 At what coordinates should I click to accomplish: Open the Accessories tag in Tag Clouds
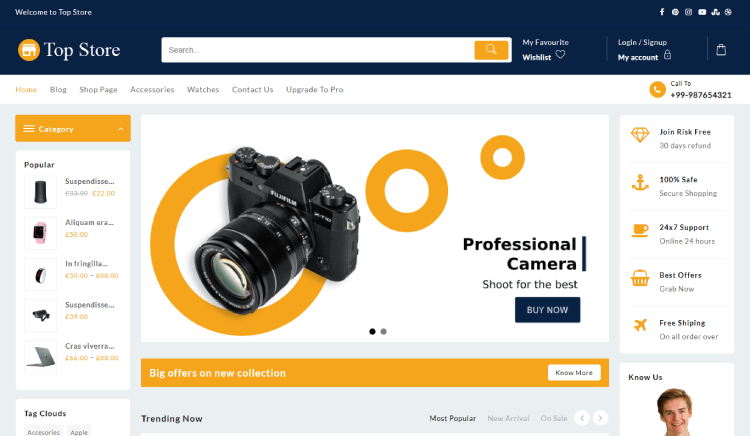tap(43, 432)
